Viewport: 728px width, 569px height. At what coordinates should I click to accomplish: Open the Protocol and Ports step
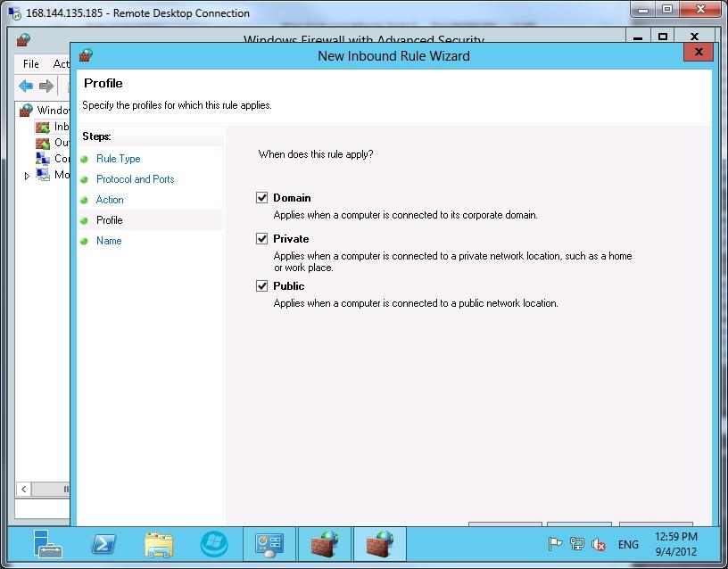(x=135, y=179)
